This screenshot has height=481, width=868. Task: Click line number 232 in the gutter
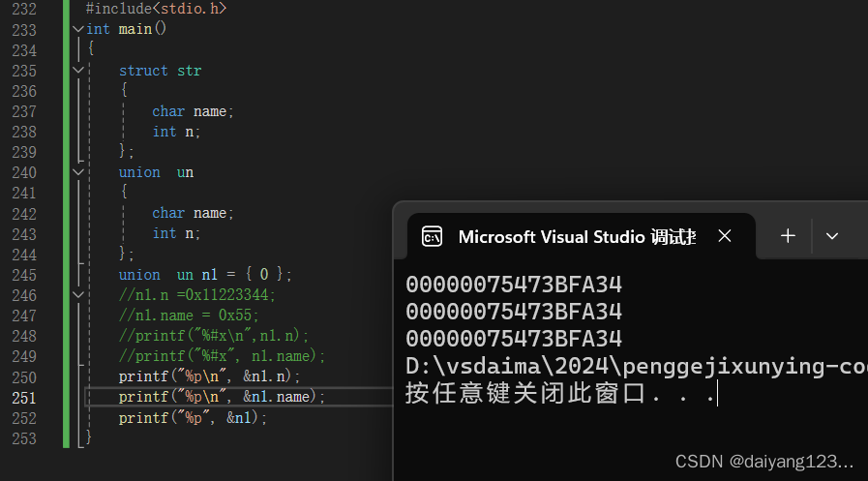24,9
